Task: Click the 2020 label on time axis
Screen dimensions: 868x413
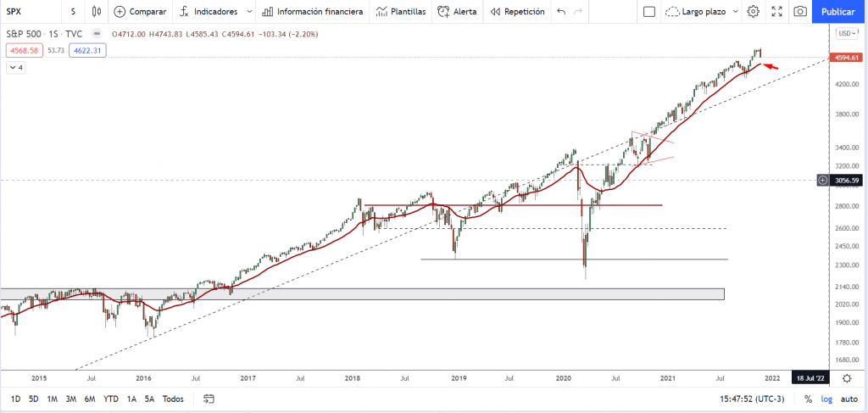Action: coord(563,378)
